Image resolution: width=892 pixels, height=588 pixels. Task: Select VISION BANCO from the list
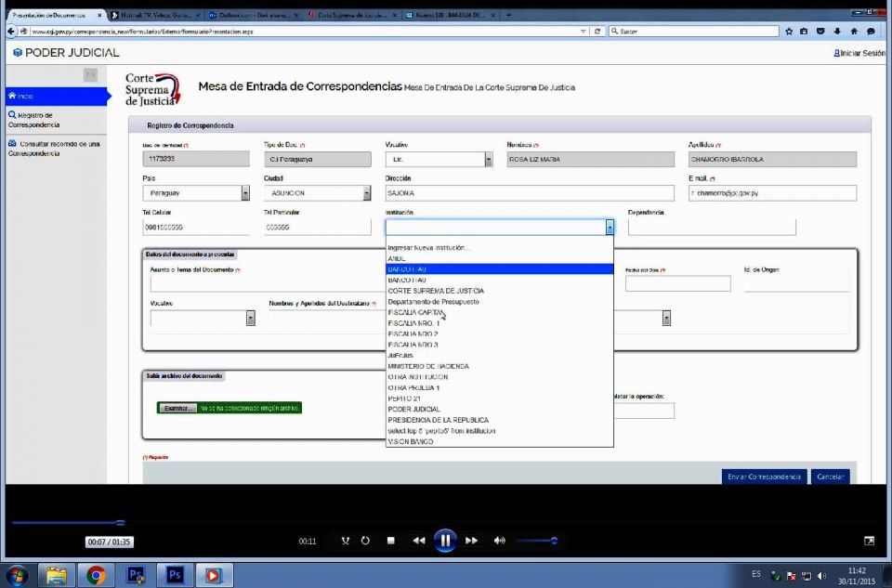tap(500, 441)
